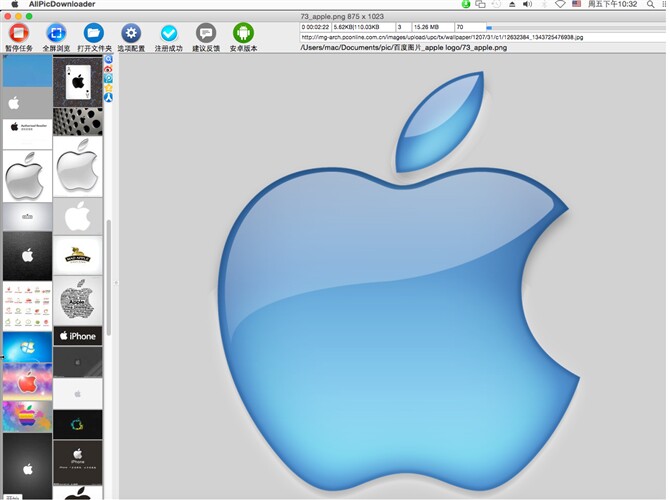Image resolution: width=670 pixels, height=500 pixels.
Task: Select the perforated metal holes thumbnail
Action: point(78,122)
